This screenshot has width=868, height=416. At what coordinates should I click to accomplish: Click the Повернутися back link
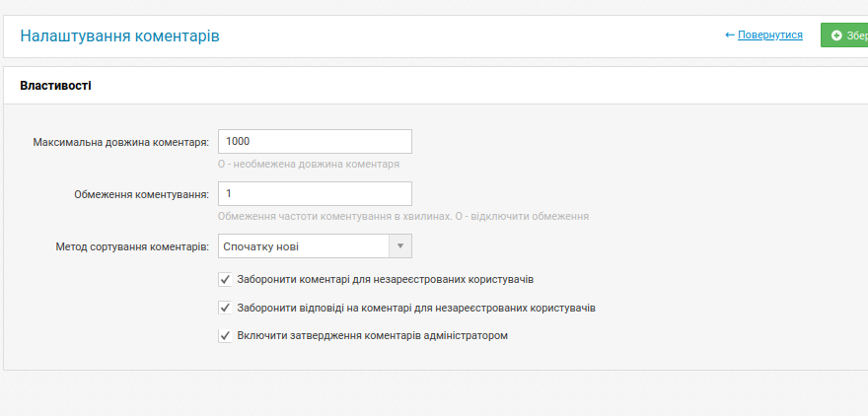point(770,35)
